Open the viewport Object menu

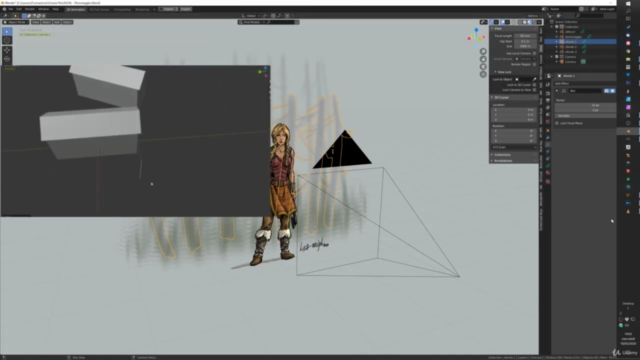coord(67,22)
